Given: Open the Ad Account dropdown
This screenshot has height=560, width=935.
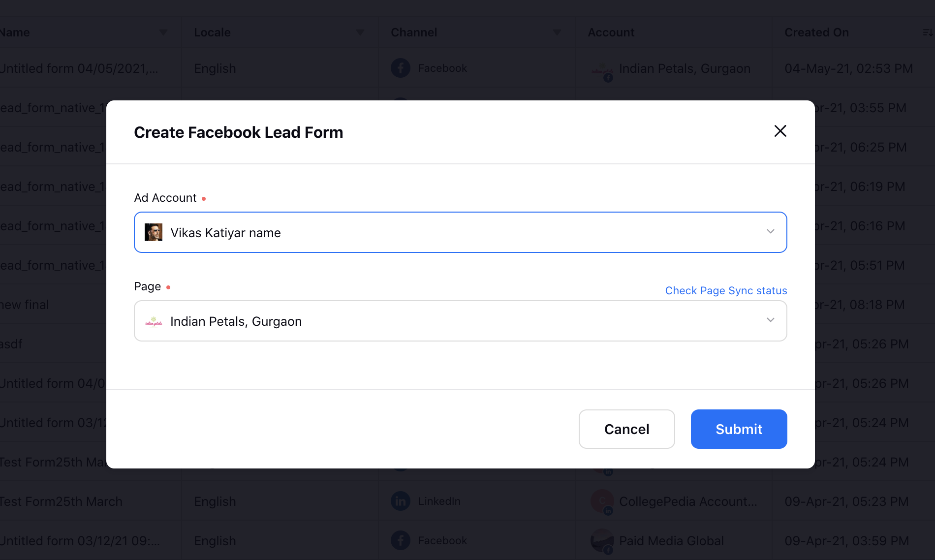Looking at the screenshot, I should click(x=460, y=232).
